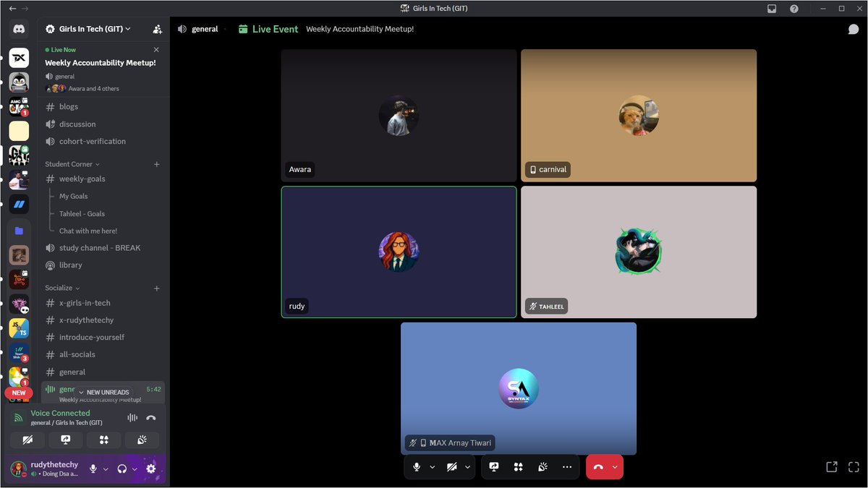
Task: Click the green Live Event calendar icon
Action: pyautogui.click(x=243, y=29)
